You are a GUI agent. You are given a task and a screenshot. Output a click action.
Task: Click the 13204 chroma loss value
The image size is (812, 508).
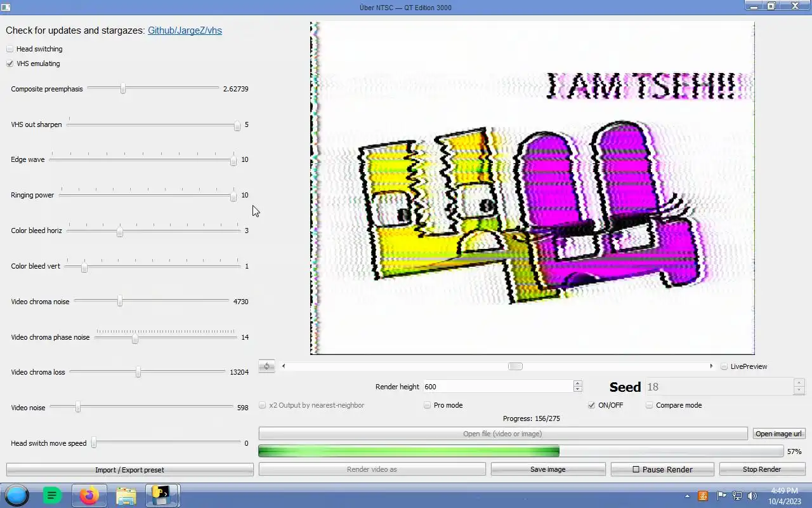[x=239, y=372]
